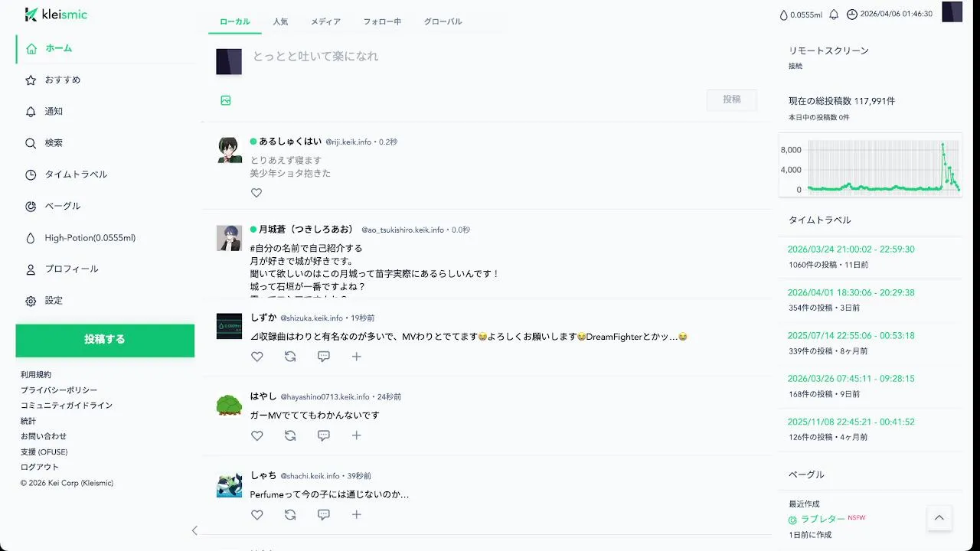
Task: Collapse the left sidebar with chevron
Action: pos(194,530)
